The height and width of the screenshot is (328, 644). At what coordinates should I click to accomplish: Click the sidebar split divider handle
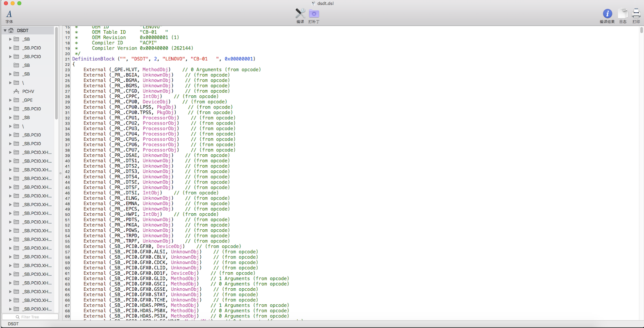60,173
